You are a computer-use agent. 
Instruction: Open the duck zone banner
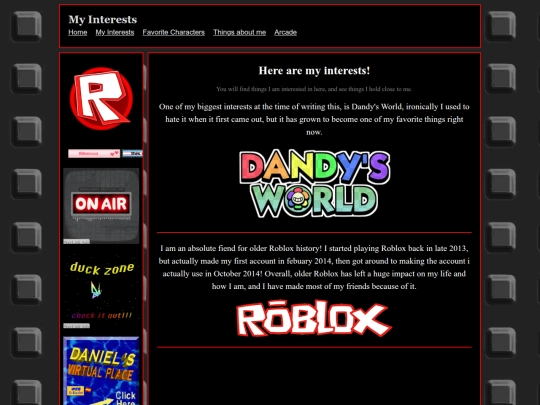point(101,289)
